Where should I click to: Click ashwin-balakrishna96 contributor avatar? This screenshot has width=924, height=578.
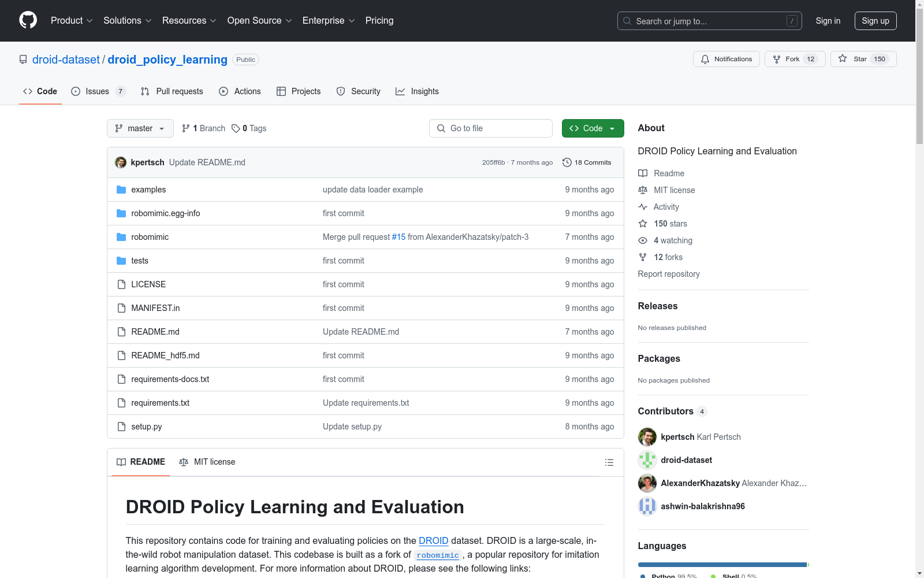pyautogui.click(x=647, y=506)
